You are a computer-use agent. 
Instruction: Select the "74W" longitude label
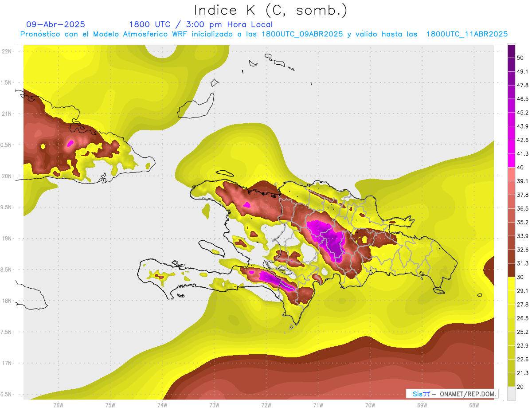(x=162, y=405)
